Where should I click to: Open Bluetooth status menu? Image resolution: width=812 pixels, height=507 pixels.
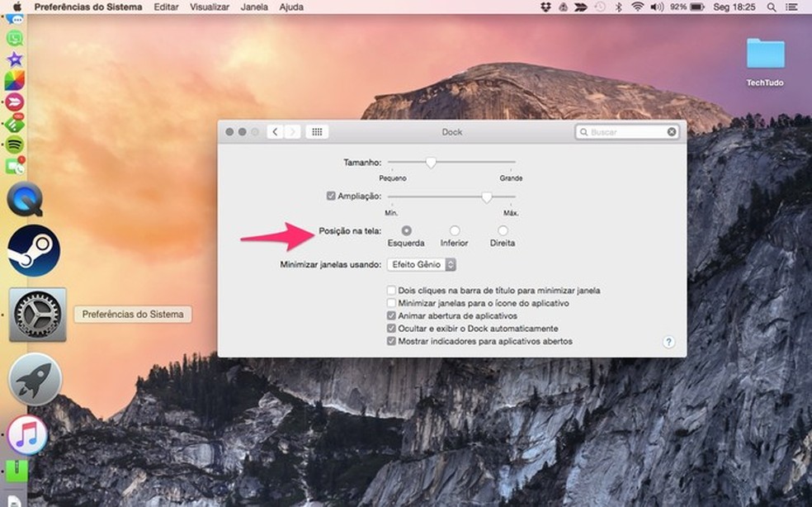(x=618, y=7)
